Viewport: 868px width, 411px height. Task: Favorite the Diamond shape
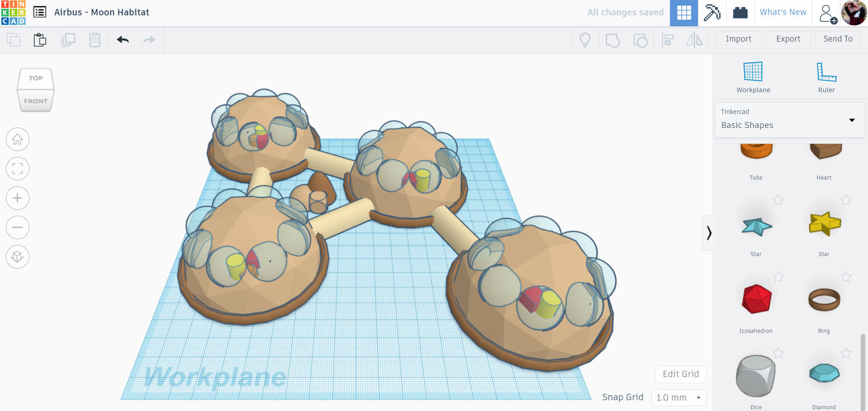pyautogui.click(x=846, y=353)
